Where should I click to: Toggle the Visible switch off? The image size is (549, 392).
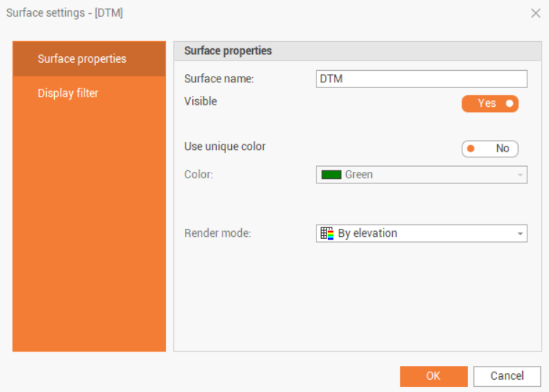[x=490, y=104]
